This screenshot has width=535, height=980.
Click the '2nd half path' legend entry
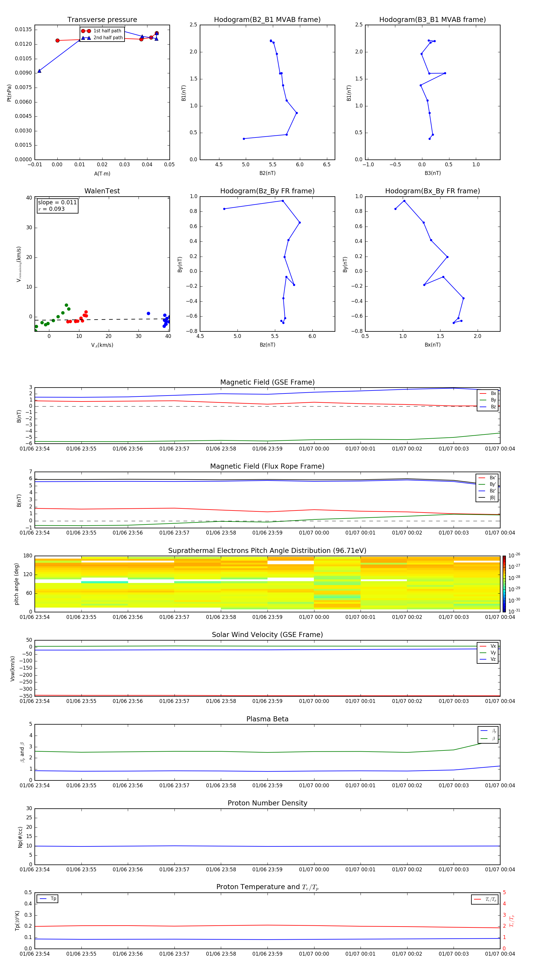pos(102,38)
